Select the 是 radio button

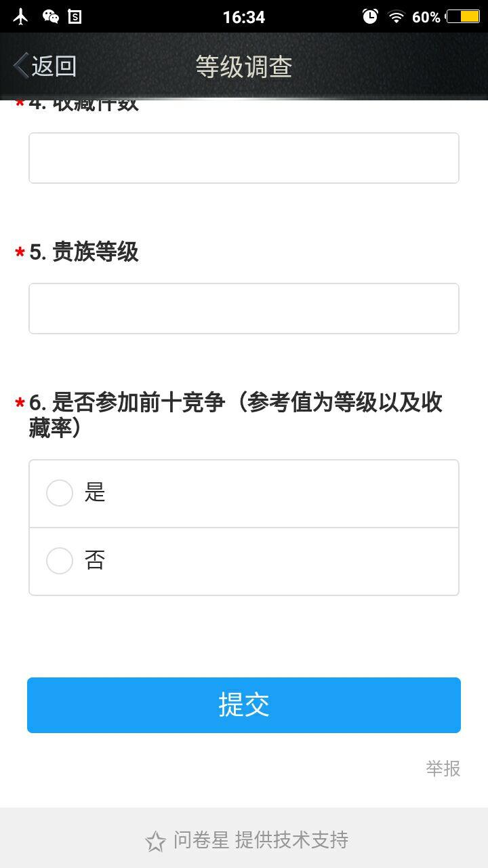point(60,493)
